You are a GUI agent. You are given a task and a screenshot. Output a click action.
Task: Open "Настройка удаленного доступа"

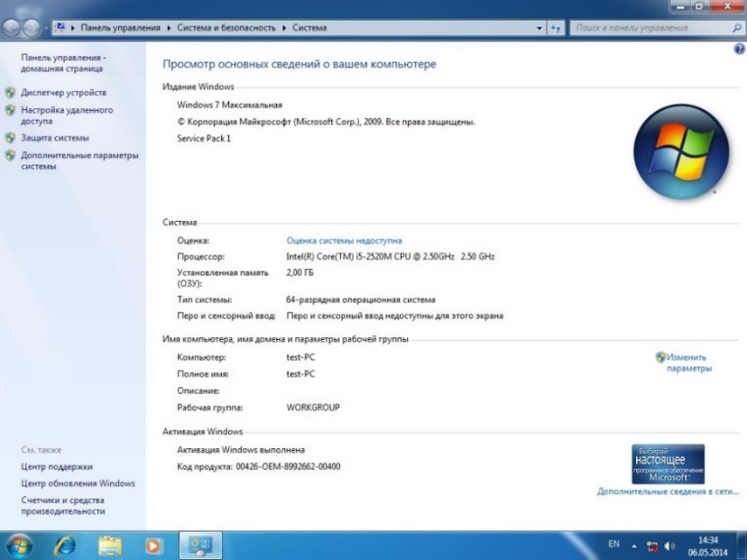click(x=66, y=115)
